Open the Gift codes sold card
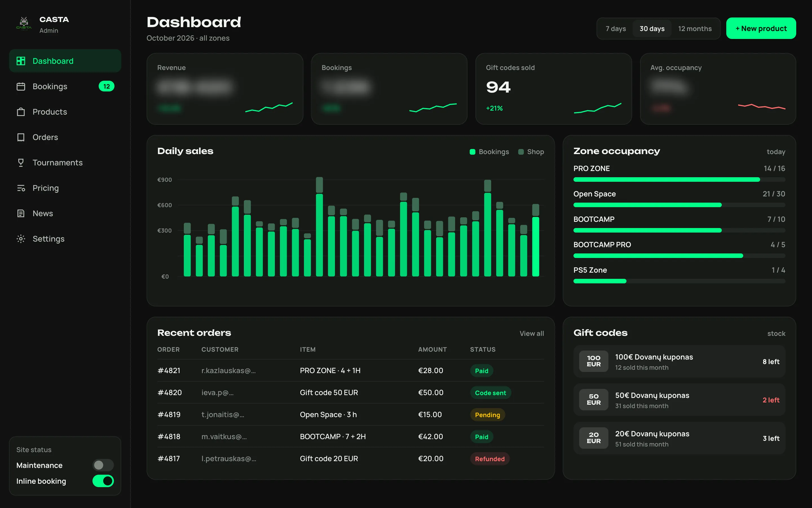812x508 pixels. (554, 89)
